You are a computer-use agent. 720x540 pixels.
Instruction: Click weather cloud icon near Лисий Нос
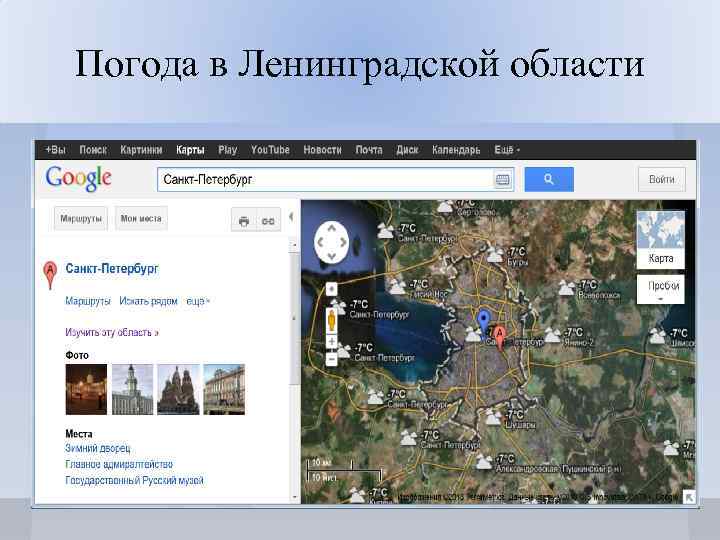click(x=398, y=286)
